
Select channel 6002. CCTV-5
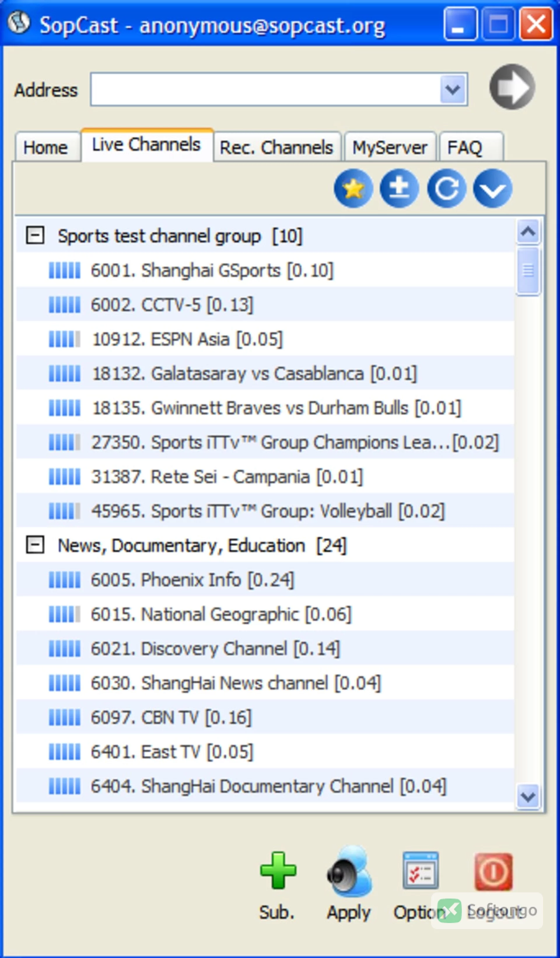pos(265,304)
